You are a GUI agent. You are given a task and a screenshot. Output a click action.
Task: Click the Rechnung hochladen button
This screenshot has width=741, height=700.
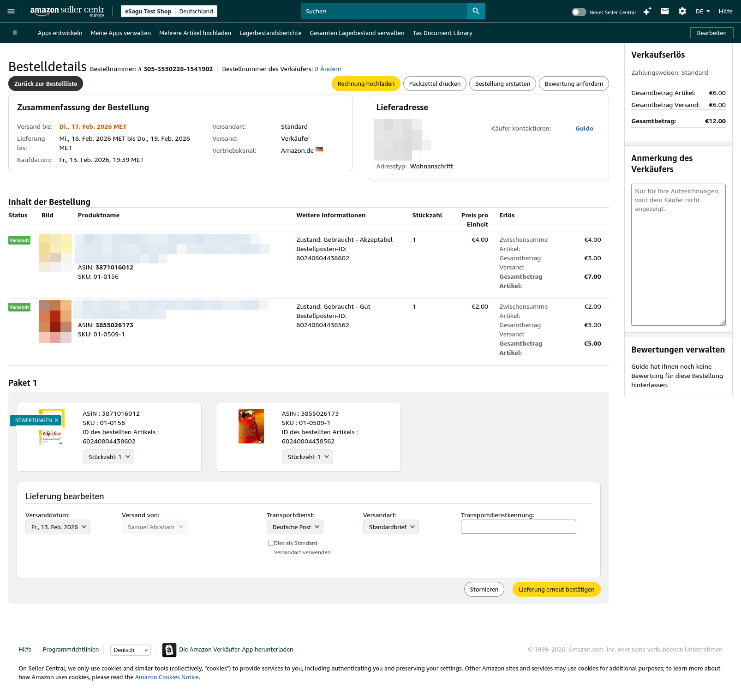[x=366, y=84]
